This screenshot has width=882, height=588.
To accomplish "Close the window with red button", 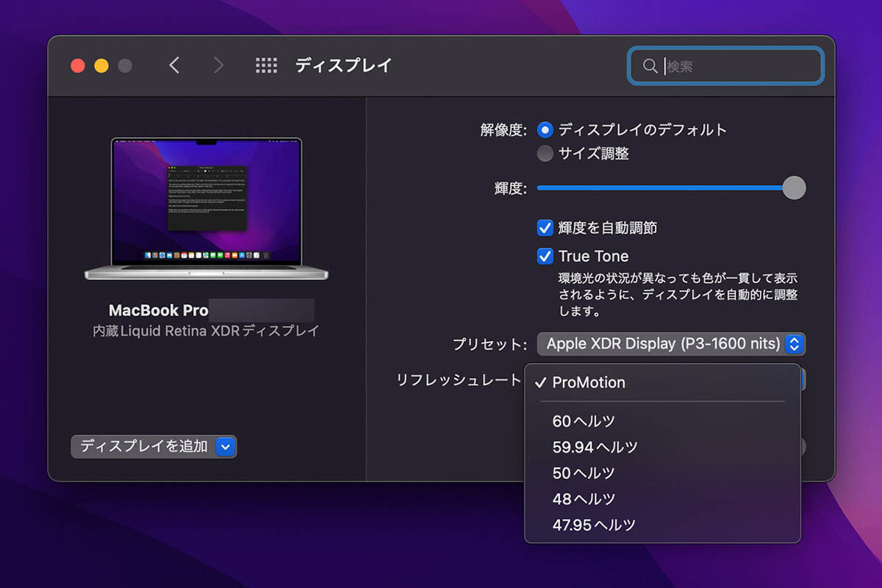I will pos(78,65).
